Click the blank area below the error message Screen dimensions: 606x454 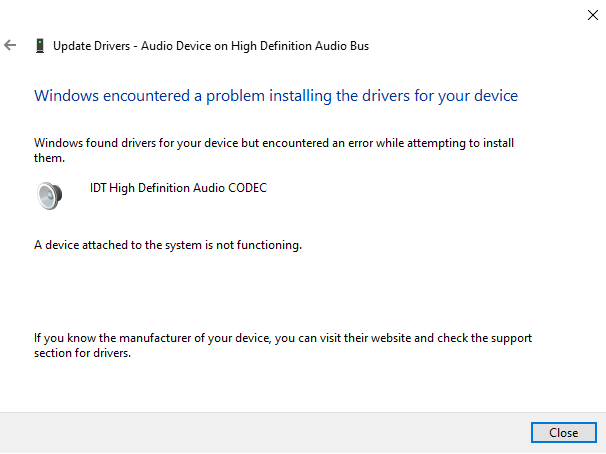300,290
